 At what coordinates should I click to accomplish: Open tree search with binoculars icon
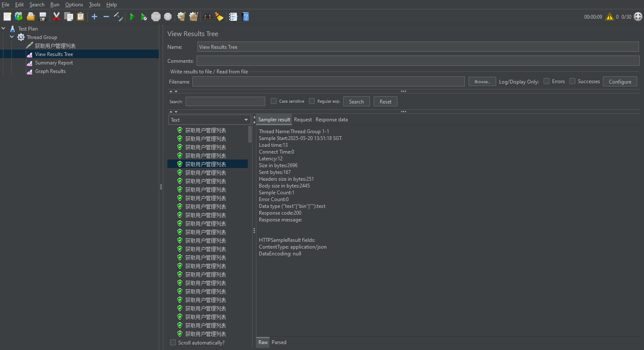point(208,17)
